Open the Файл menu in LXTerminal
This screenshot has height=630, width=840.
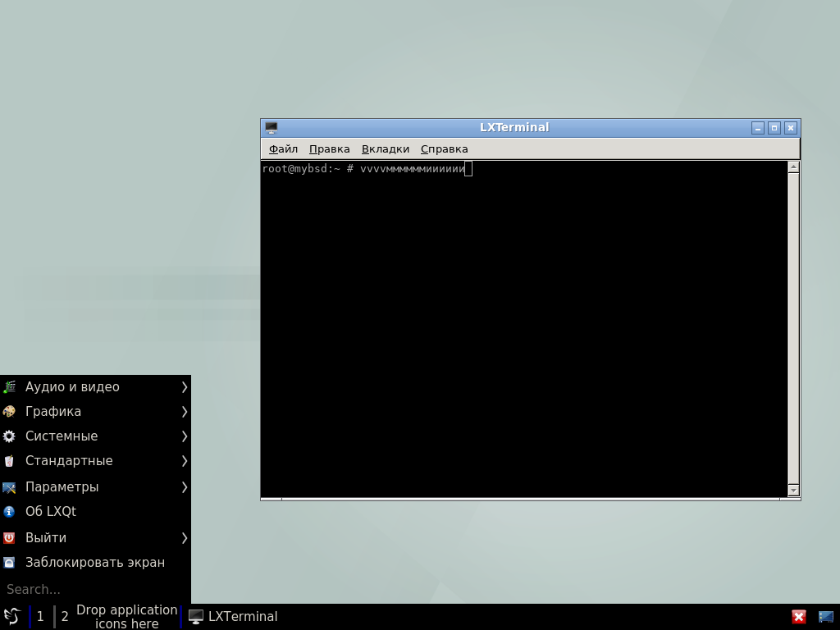click(283, 149)
